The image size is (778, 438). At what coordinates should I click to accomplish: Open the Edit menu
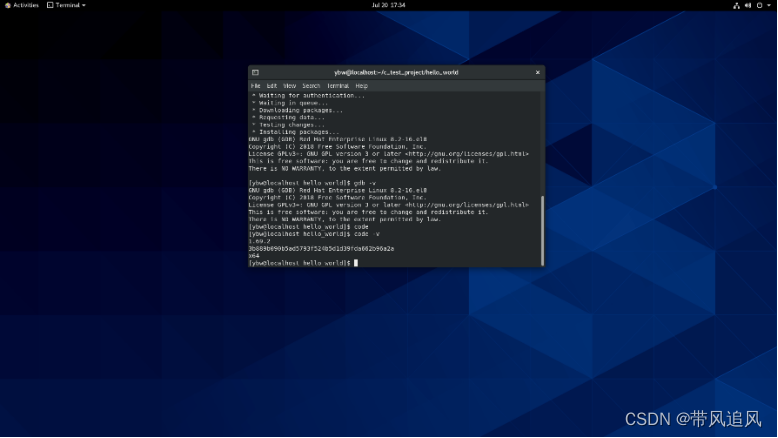(271, 86)
